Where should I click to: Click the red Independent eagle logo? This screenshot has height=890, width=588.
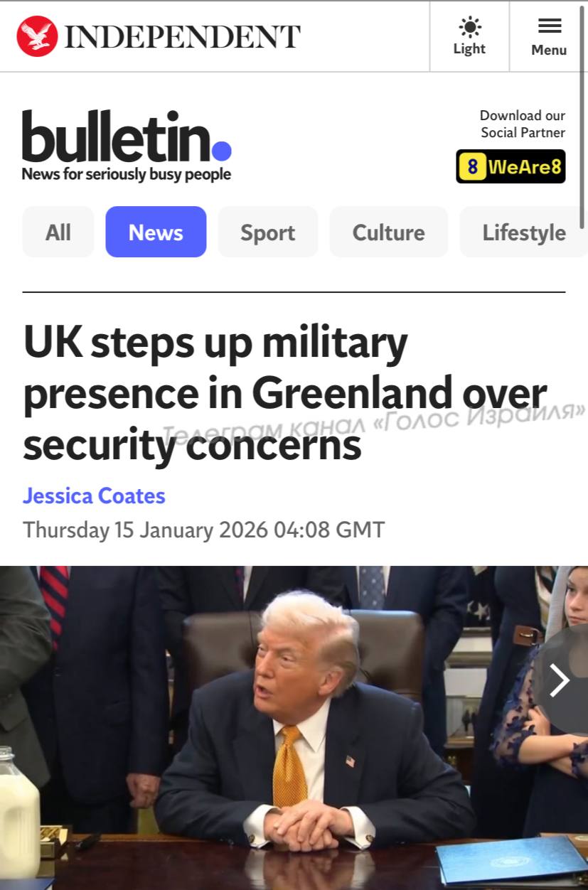37,36
